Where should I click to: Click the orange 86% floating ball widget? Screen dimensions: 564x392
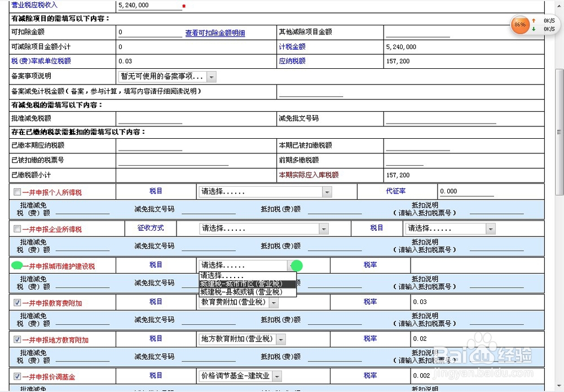[520, 25]
